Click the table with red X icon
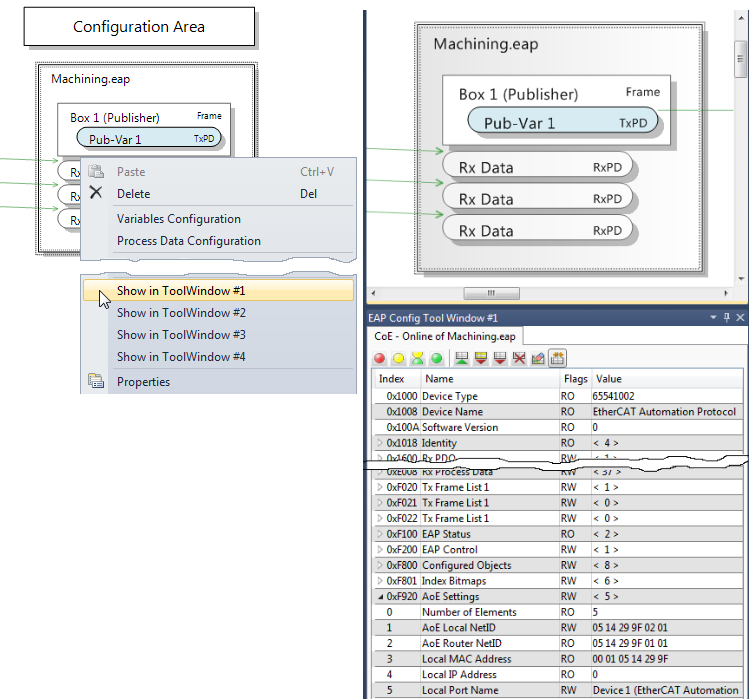This screenshot has height=699, width=749. point(519,358)
